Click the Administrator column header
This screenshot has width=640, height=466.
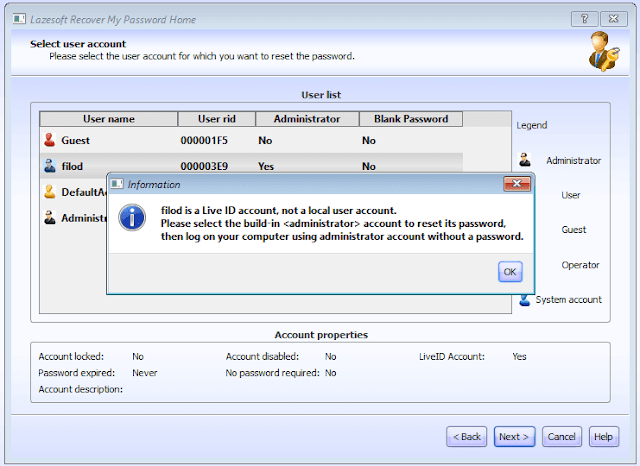point(307,119)
